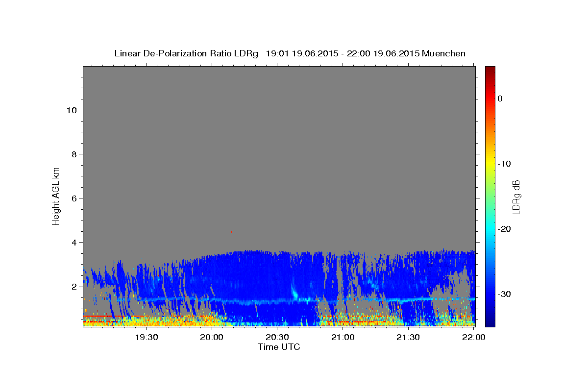Viewport: 588px width, 392px height.
Task: Click the 'LDRg dB' colorbar label
Action: point(516,197)
